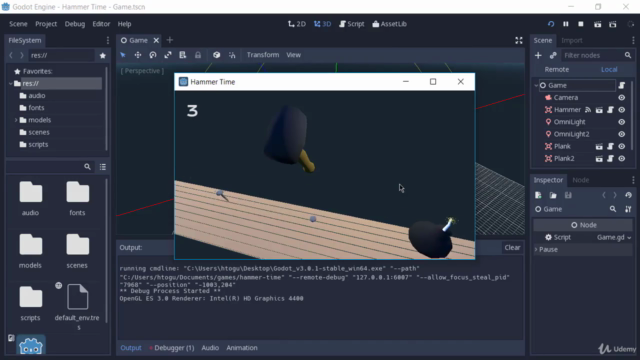The width and height of the screenshot is (640, 360).
Task: Switch scene tree to Remote
Action: (557, 69)
